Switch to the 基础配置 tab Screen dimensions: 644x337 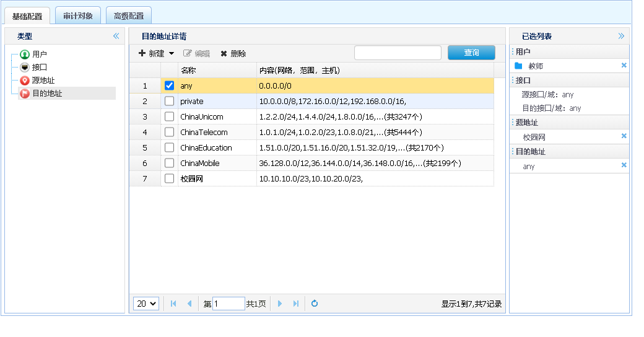pyautogui.click(x=27, y=16)
